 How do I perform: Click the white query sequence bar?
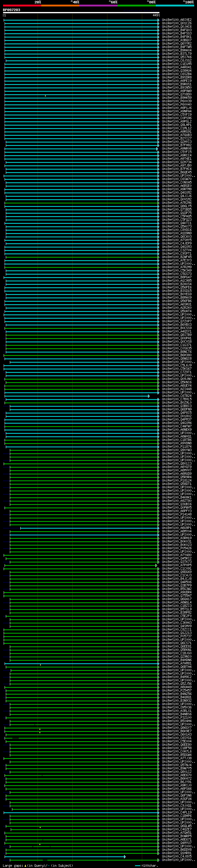click(x=81, y=12)
